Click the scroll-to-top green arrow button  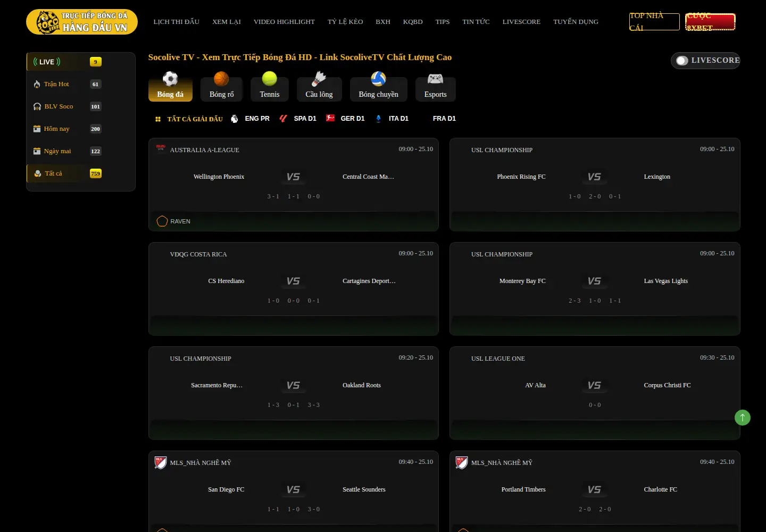[743, 418]
